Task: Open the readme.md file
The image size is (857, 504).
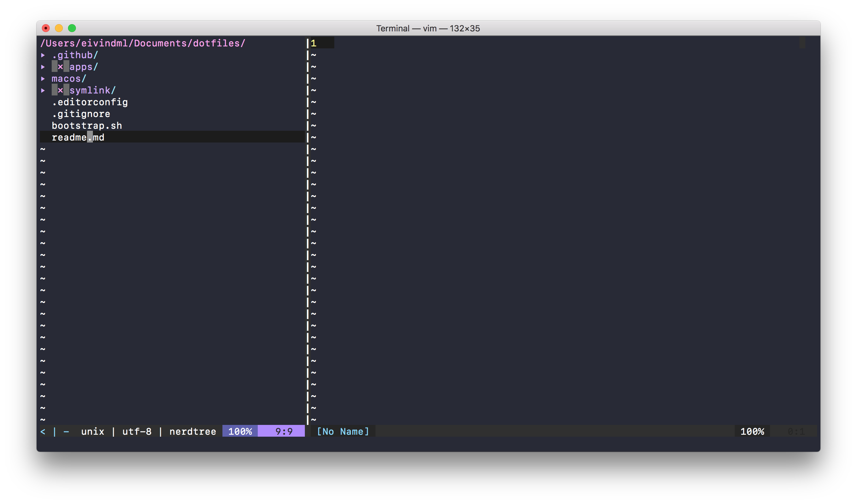Action: 78,137
